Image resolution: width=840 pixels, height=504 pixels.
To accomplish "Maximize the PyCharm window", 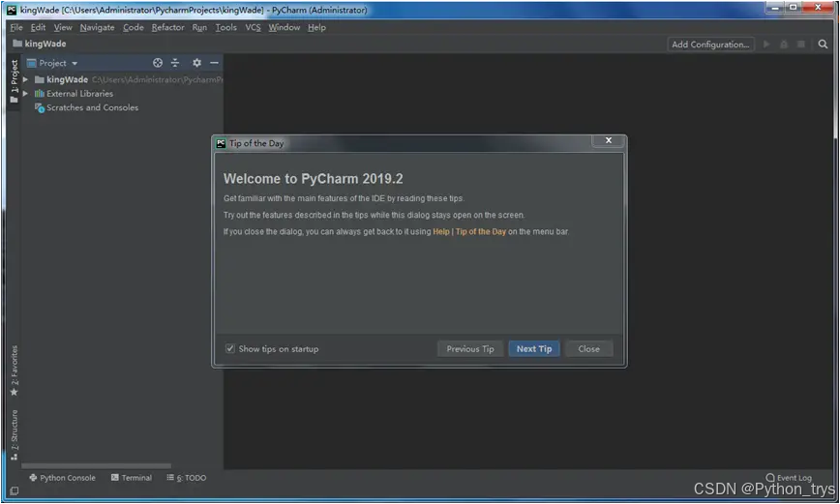I will (793, 8).
